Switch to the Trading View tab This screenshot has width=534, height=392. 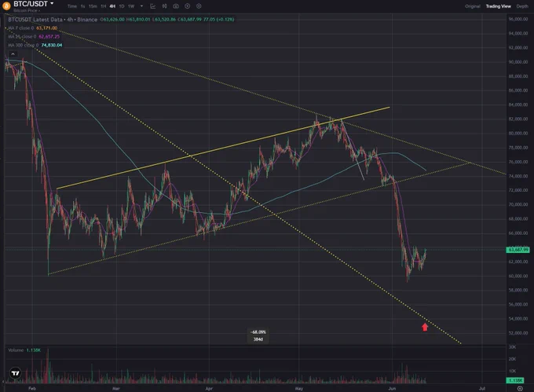[498, 6]
